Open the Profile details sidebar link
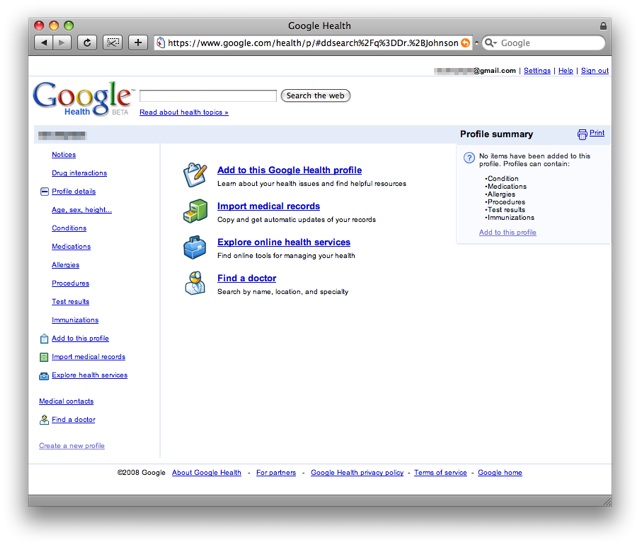Screen dimensions: 640x545 (73, 191)
